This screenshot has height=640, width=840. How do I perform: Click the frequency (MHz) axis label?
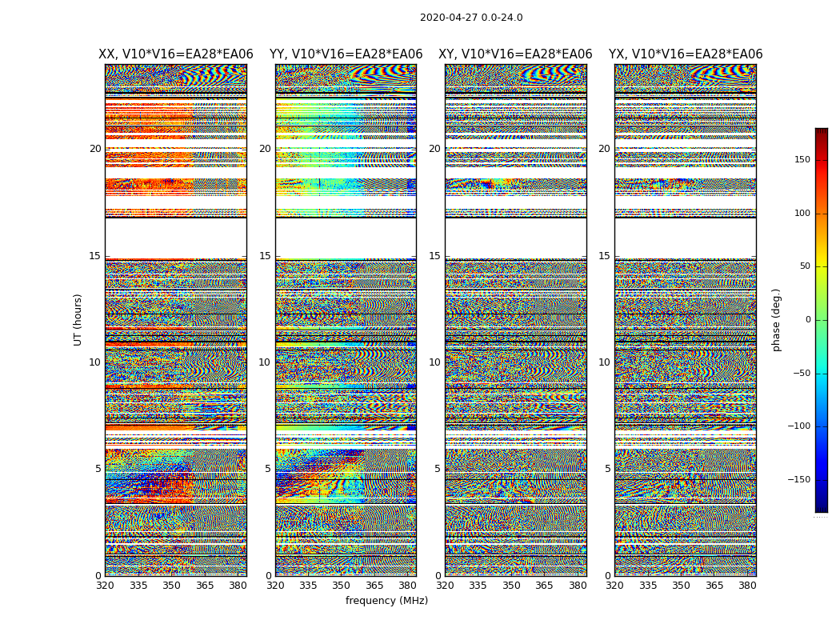(x=386, y=600)
